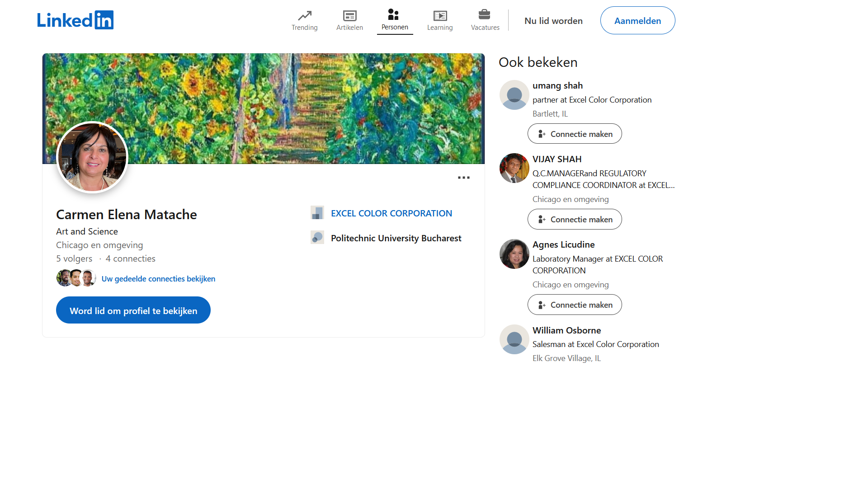Open the VIJAY SHAH profile name
Image resolution: width=868 pixels, height=488 pixels.
[x=557, y=159]
